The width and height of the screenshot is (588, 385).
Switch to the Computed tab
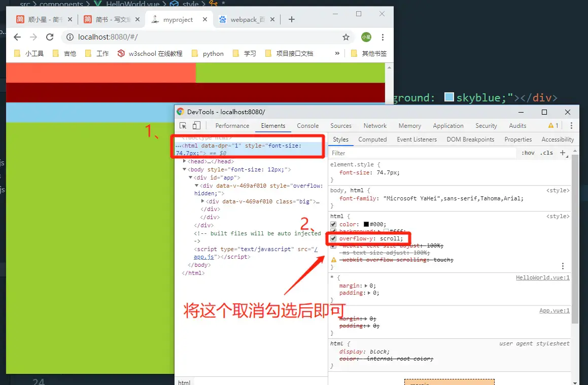(372, 139)
